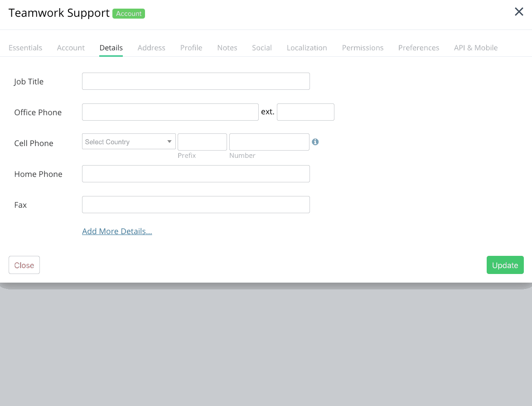
Task: Open the Preferences tab
Action: coord(418,48)
